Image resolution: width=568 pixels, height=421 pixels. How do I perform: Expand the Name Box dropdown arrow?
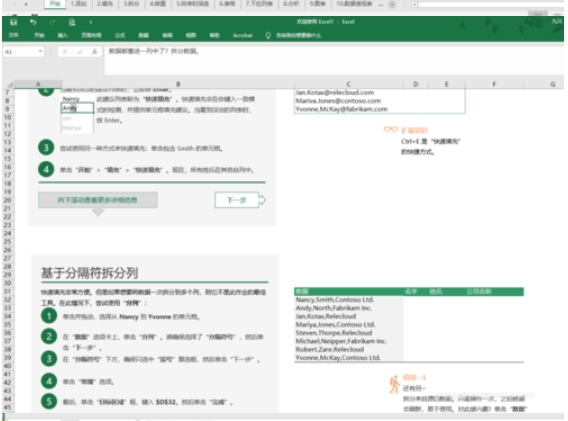[40, 52]
